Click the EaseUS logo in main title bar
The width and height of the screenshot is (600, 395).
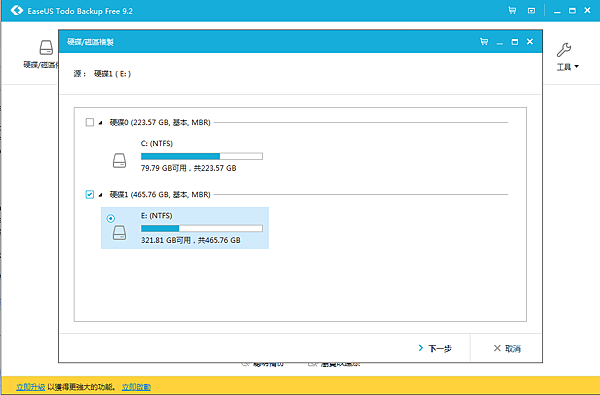click(x=17, y=10)
